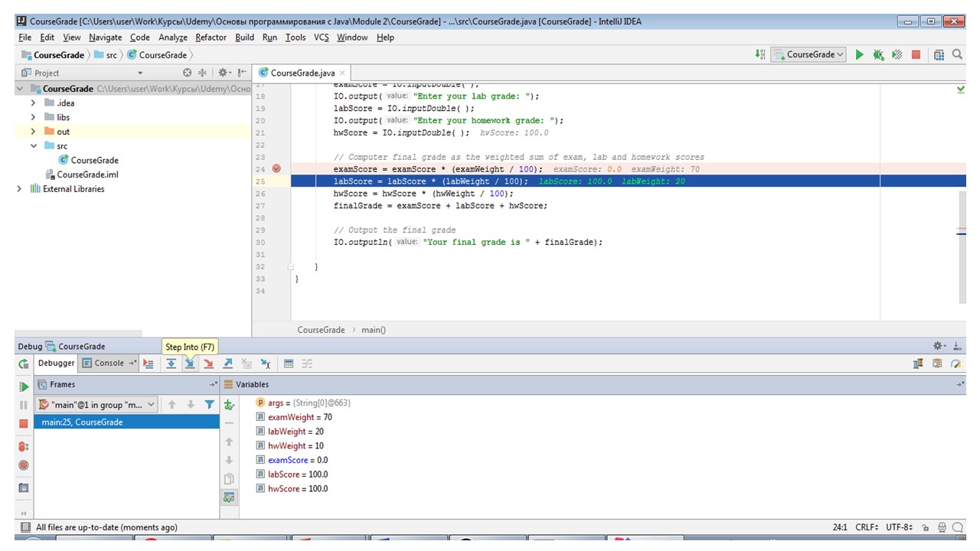The height and width of the screenshot is (551, 980).
Task: Toggle Mute Breakpoints in debug sidebar
Action: 24,465
